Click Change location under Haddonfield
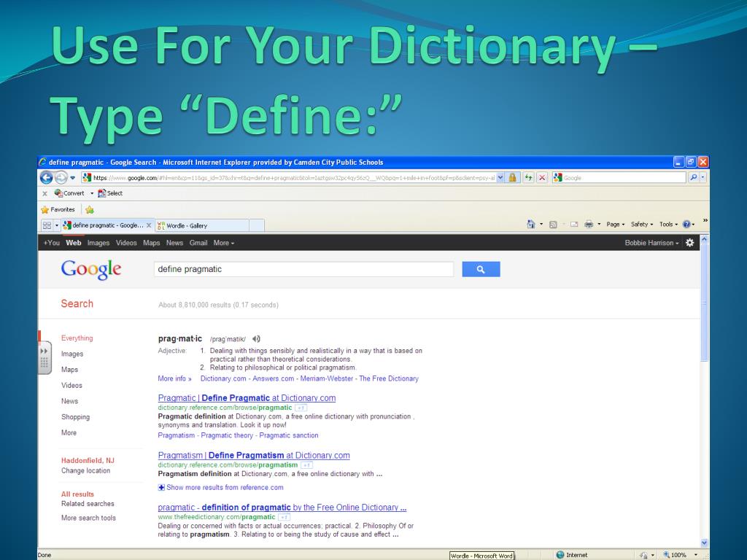 [85, 470]
